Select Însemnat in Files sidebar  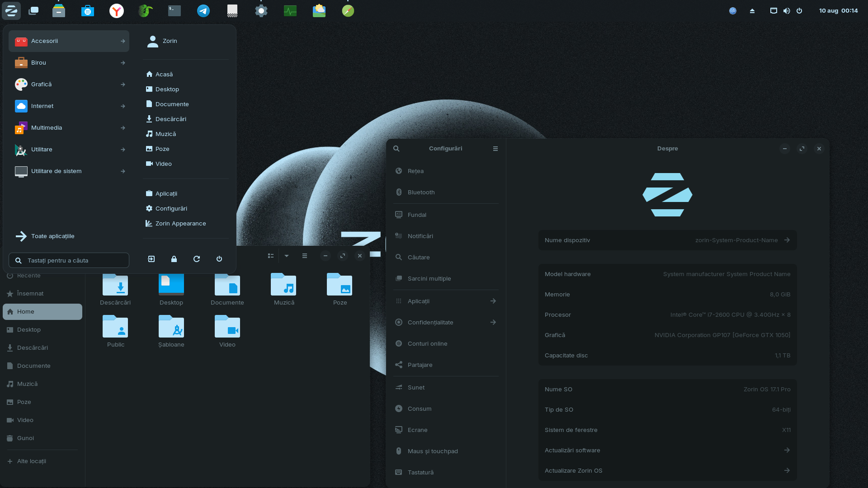coord(42,294)
